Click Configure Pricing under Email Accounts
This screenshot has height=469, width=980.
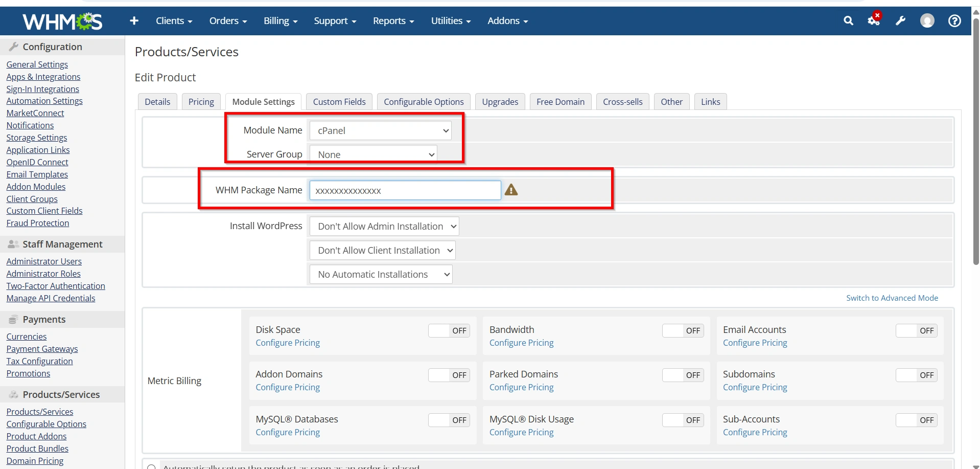point(755,343)
